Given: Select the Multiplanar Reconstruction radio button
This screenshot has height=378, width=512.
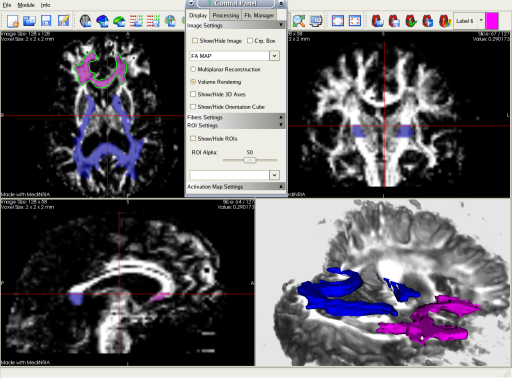Looking at the screenshot, I should coord(193,69).
